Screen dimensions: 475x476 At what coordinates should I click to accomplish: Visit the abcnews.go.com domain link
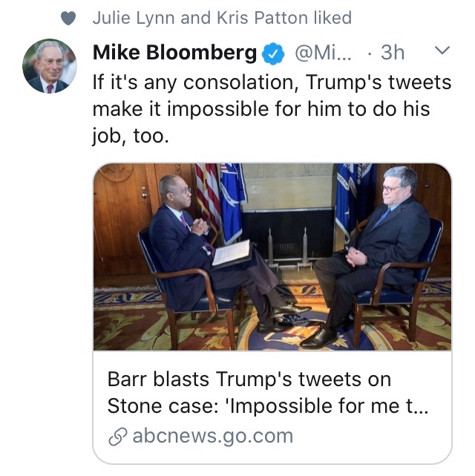coord(213,436)
